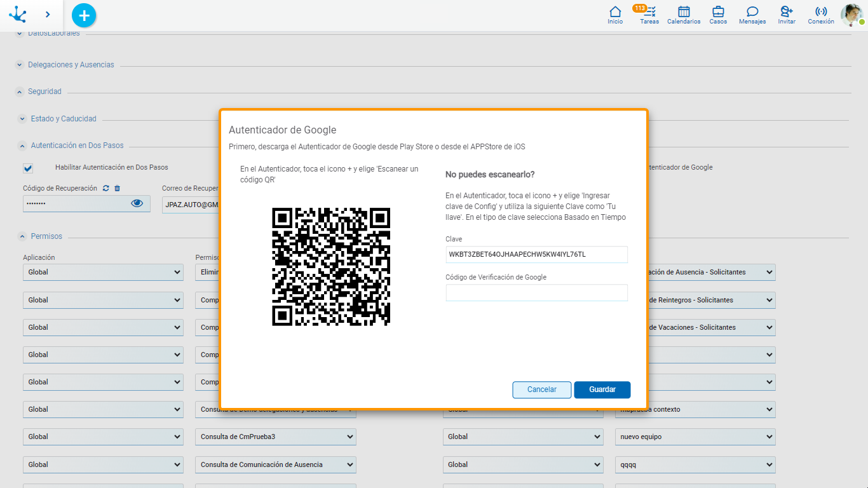Open dropdown ending in Vacaciones - Solicitantes
The height and width of the screenshot is (488, 868).
click(712, 327)
